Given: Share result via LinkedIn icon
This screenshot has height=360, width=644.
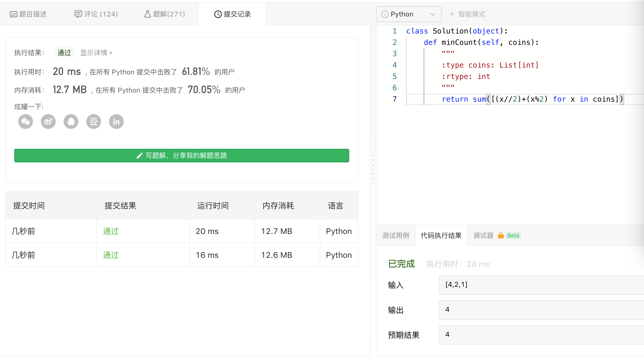Looking at the screenshot, I should click(116, 122).
